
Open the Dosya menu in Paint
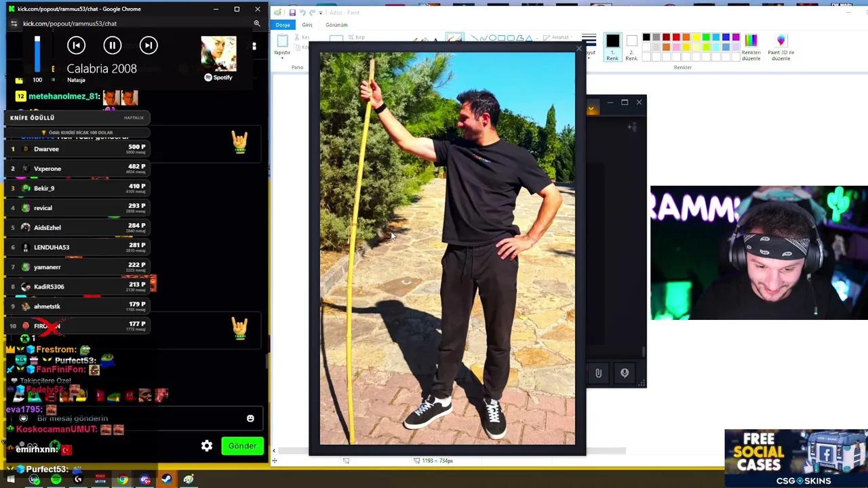click(x=283, y=25)
